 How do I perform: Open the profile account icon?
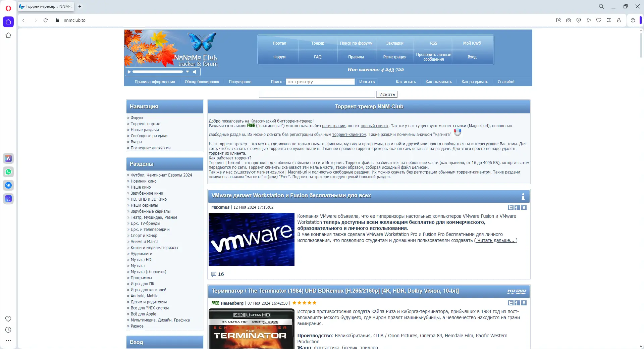619,20
